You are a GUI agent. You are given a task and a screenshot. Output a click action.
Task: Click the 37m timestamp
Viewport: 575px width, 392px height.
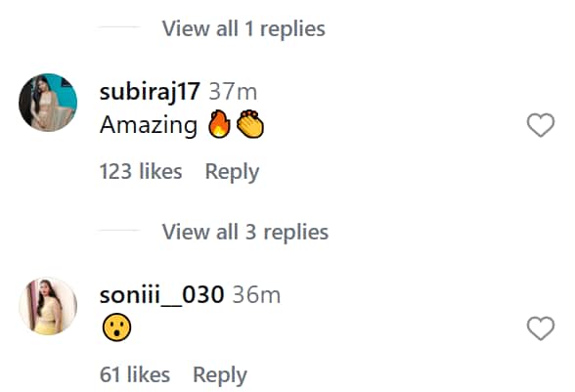point(233,92)
